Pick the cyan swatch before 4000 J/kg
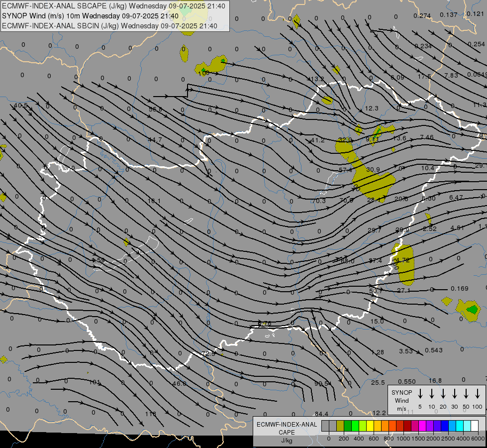 point(459,426)
